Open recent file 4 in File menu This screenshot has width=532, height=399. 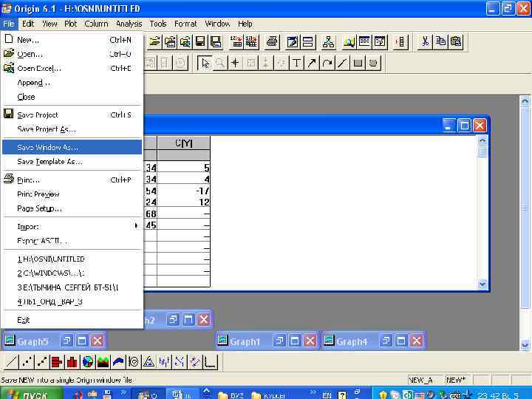click(72, 301)
